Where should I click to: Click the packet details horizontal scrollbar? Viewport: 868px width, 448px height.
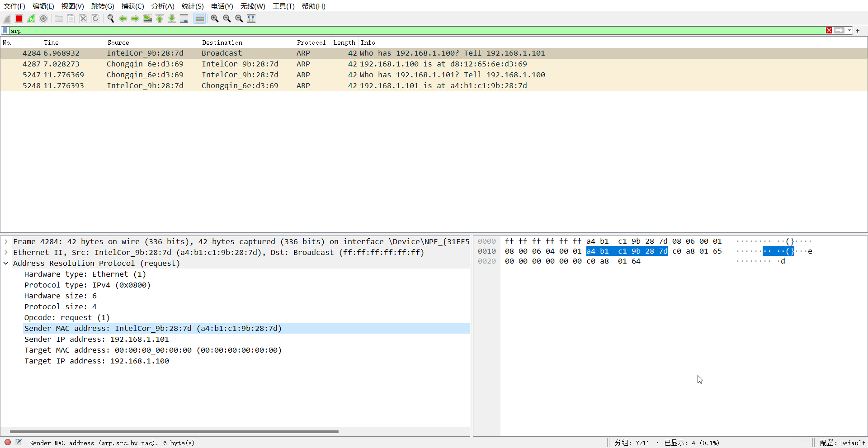(174, 432)
